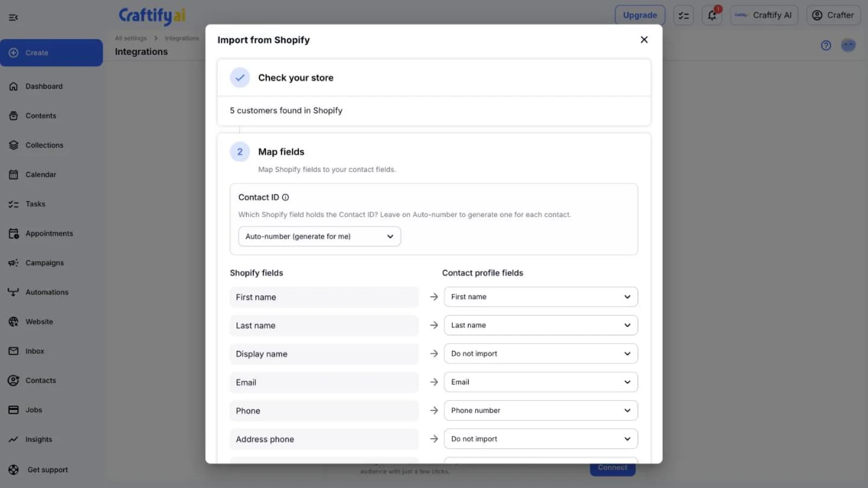This screenshot has height=488, width=868.
Task: Click the Tasks sidebar icon
Action: (14, 204)
